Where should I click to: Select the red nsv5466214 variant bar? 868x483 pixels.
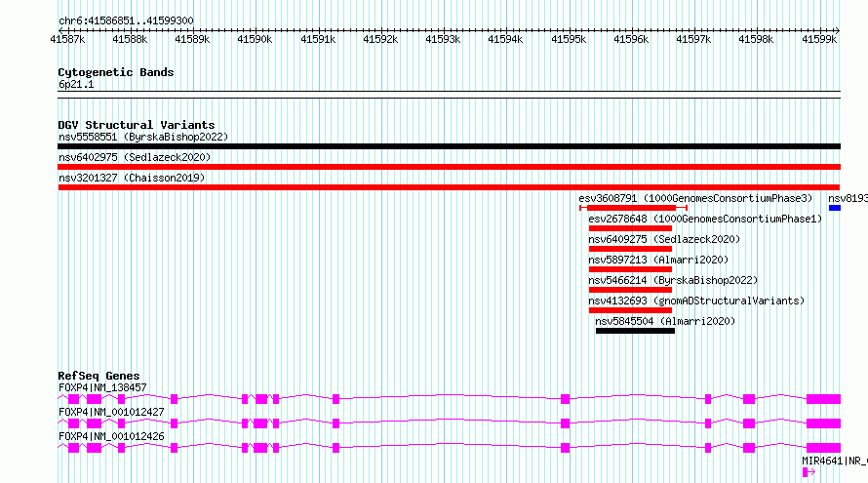(x=630, y=290)
